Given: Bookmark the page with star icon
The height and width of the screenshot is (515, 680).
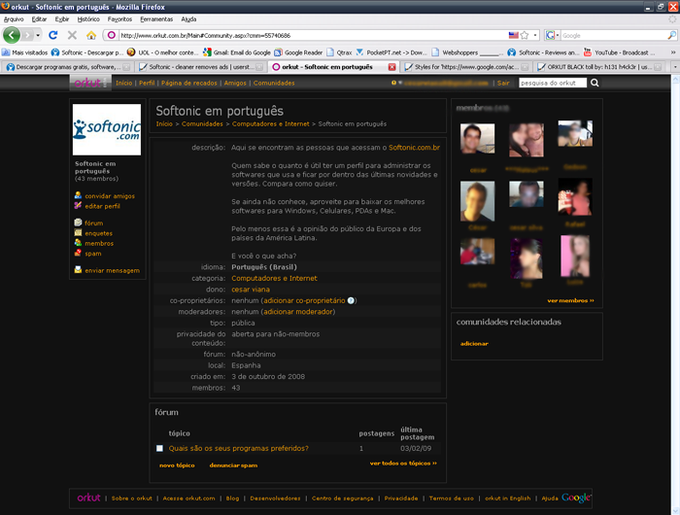Looking at the screenshot, I should tap(524, 35).
